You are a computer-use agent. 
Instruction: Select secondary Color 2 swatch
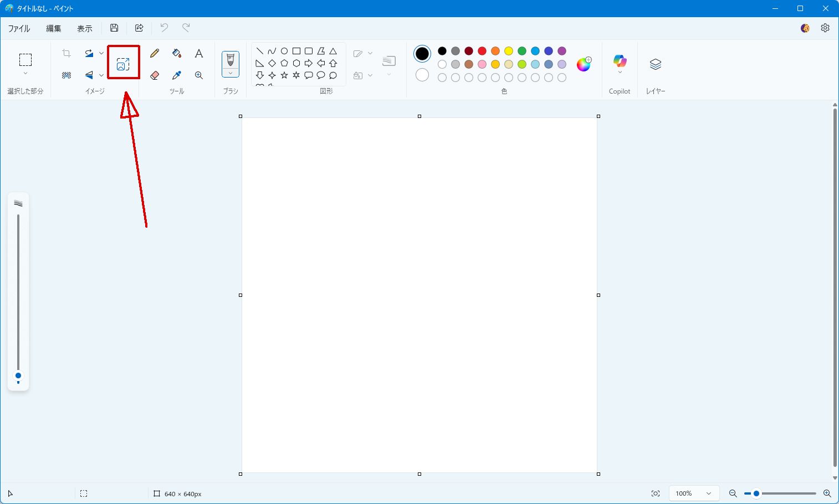tap(422, 75)
